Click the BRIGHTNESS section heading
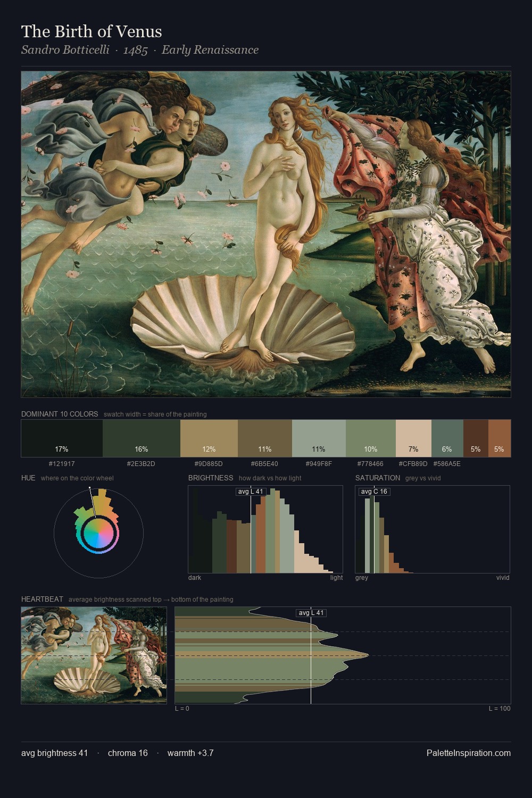 click(x=211, y=478)
